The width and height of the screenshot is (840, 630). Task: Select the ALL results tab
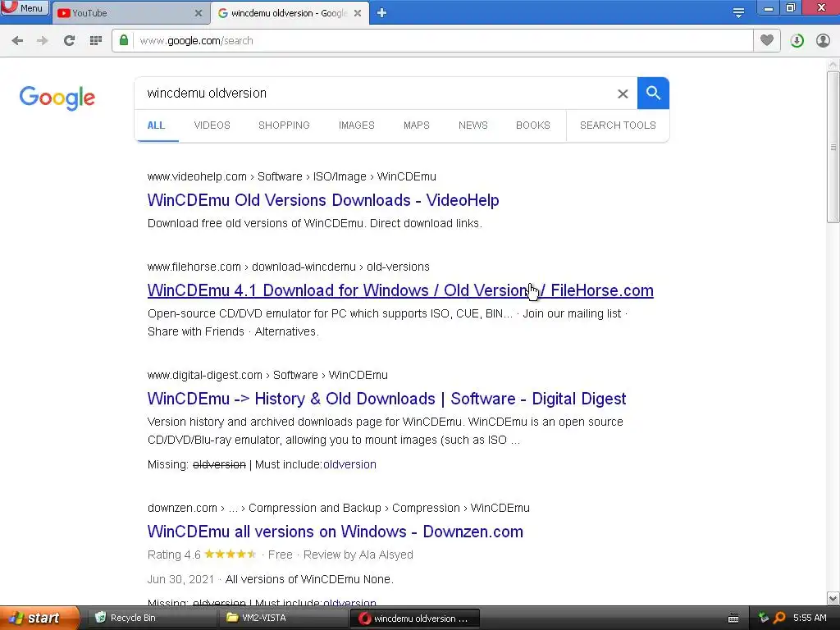(156, 126)
